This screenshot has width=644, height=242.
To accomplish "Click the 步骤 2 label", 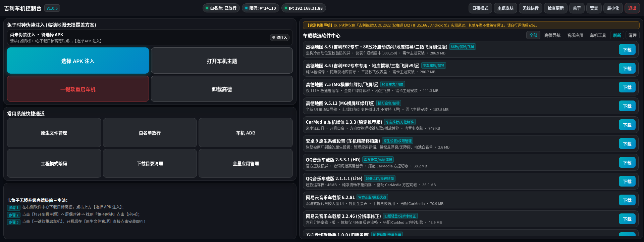I will coord(14,215).
